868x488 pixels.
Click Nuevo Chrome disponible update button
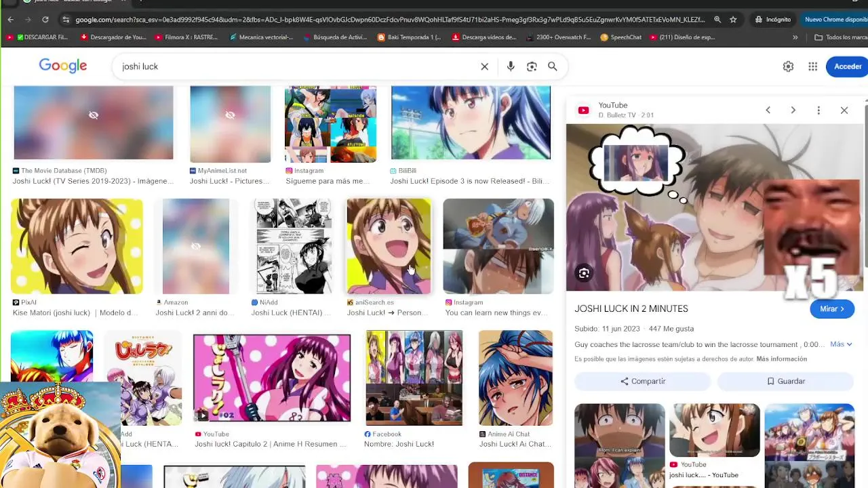click(835, 20)
